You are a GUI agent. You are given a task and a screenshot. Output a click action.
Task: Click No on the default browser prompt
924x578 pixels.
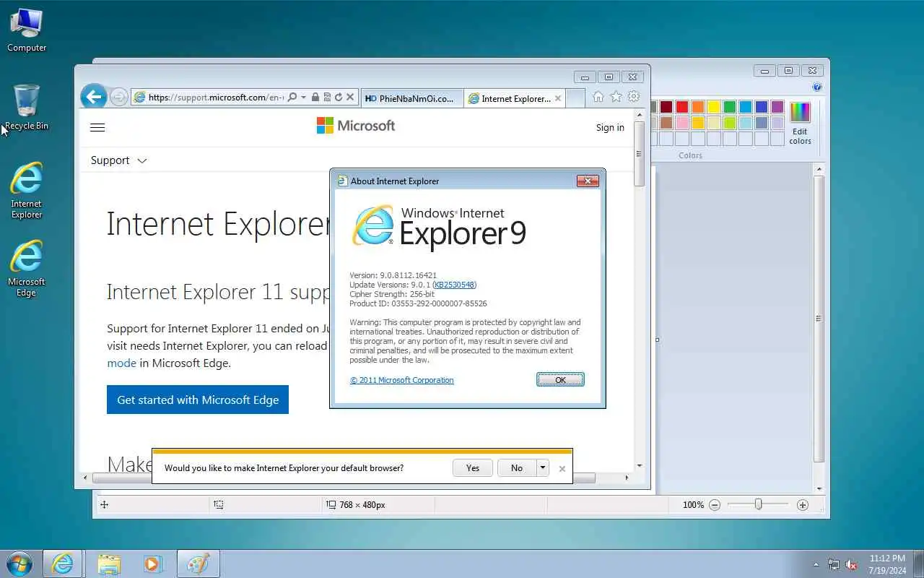[517, 467]
